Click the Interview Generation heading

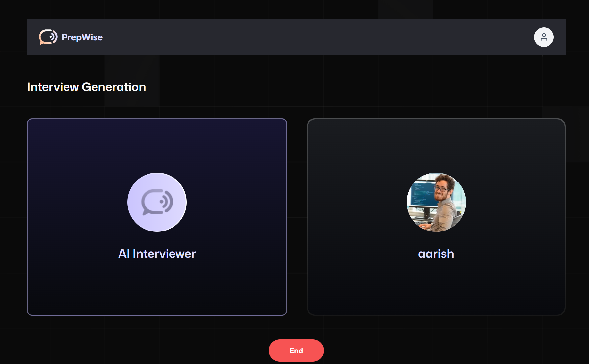pos(86,87)
